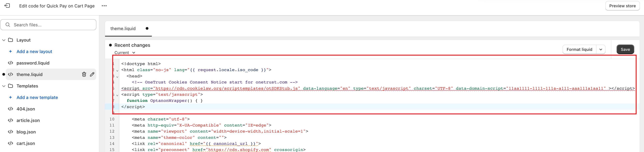Collapse the Layout folder chevron
This screenshot has height=152, width=644.
tap(4, 40)
